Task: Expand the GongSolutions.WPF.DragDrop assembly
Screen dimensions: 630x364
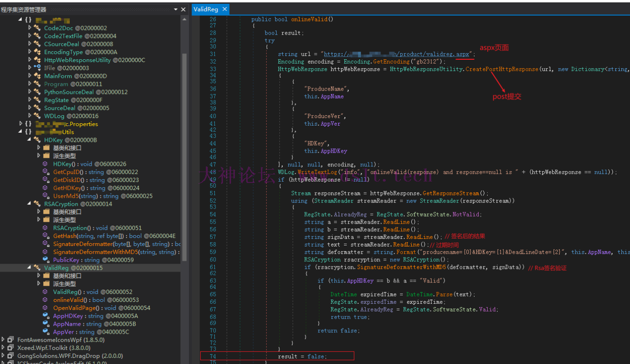Action: click(4, 355)
